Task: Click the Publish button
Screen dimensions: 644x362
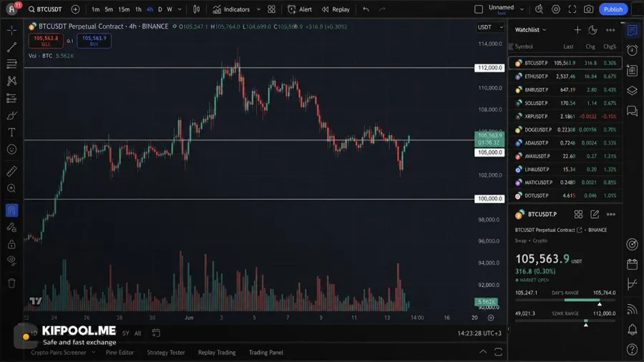Action: pyautogui.click(x=613, y=9)
